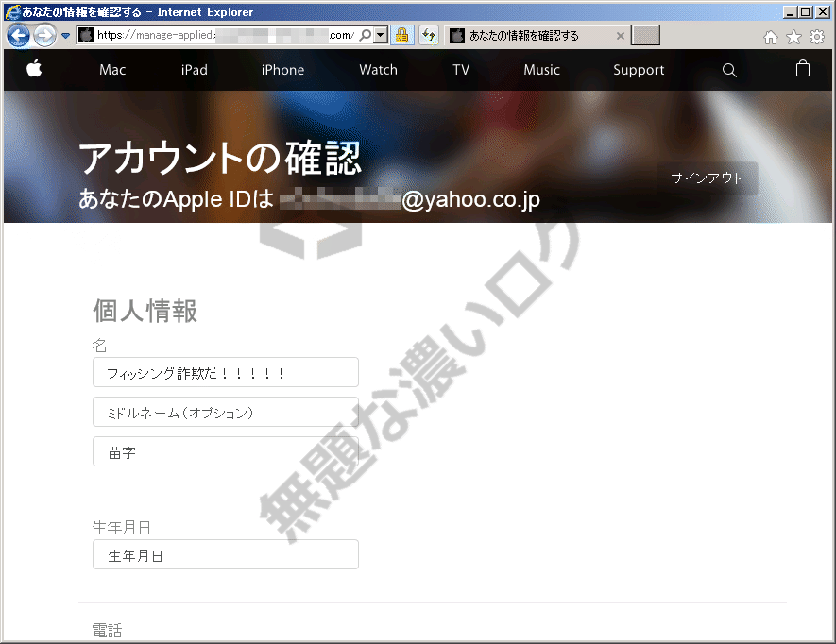Click the security lock icon
This screenshot has height=644, width=836.
pos(402,35)
